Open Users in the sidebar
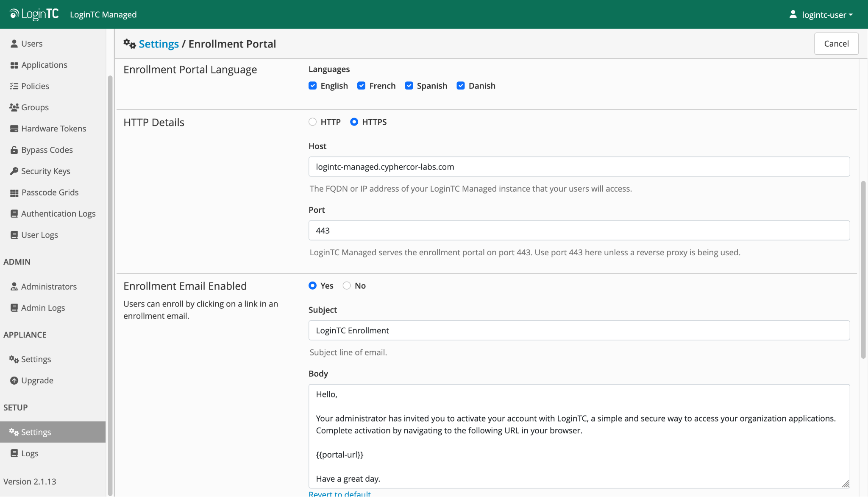 32,44
